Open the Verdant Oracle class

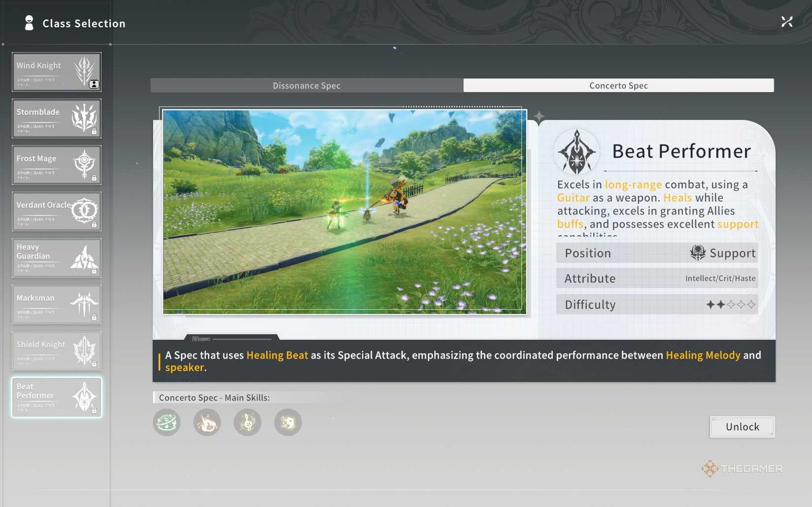pos(57,211)
